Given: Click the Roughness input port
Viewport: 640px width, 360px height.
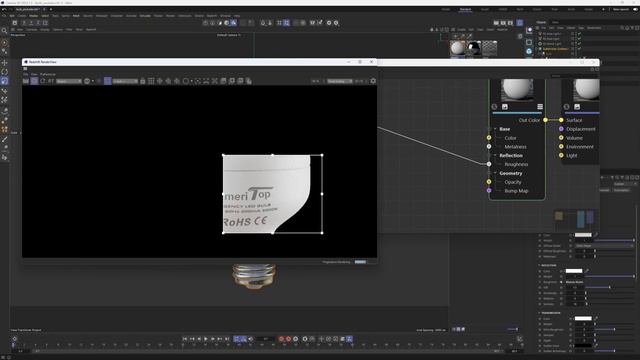Looking at the screenshot, I should pos(489,164).
